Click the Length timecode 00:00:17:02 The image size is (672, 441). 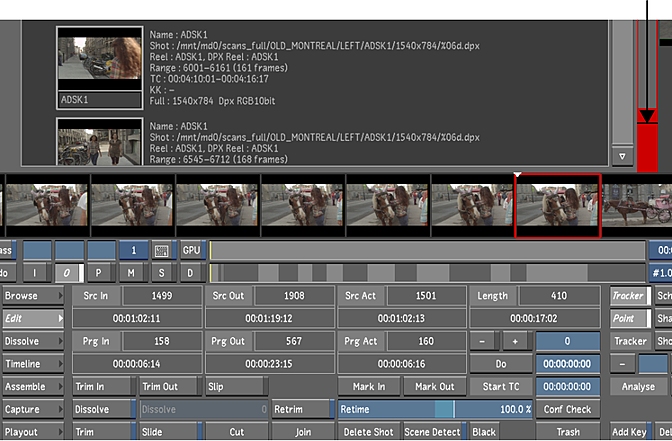tap(534, 318)
